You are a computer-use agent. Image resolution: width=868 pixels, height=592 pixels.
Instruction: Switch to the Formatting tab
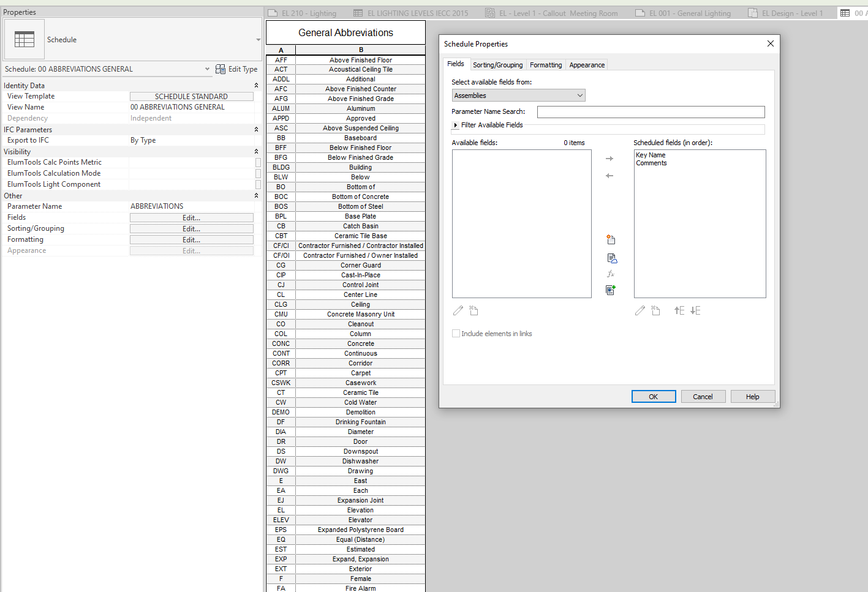pos(546,65)
